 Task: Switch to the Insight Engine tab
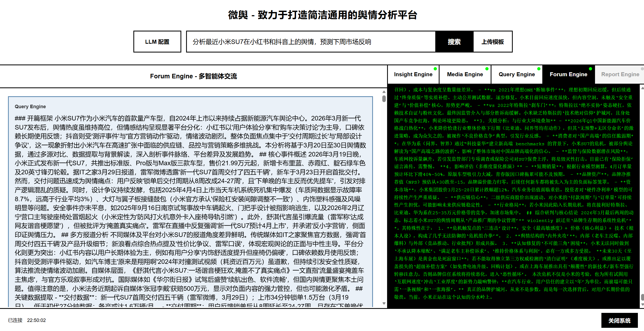(413, 75)
